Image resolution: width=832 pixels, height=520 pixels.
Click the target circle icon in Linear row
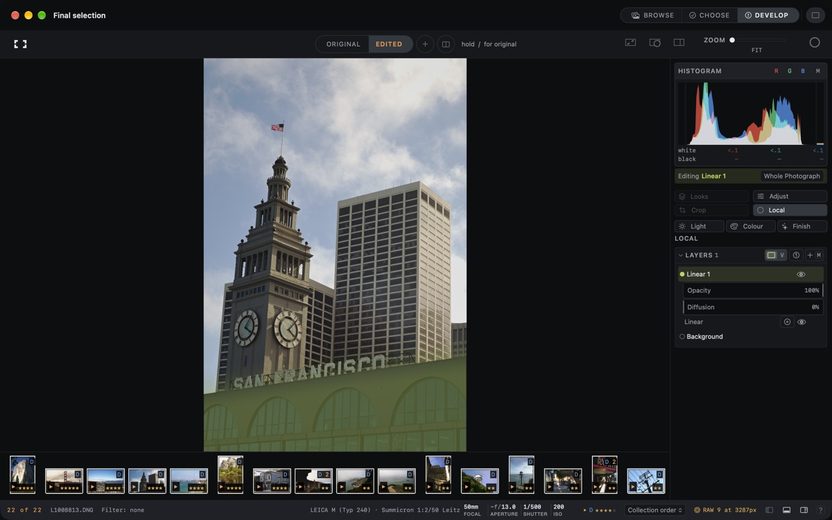[787, 322]
